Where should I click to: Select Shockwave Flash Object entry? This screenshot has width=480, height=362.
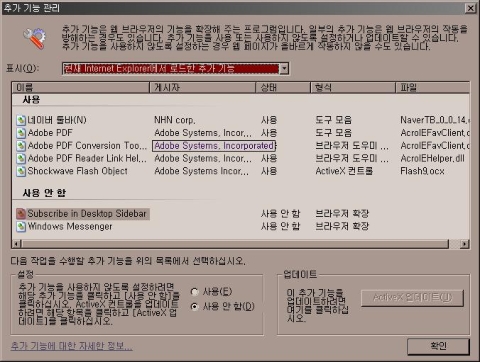77,171
